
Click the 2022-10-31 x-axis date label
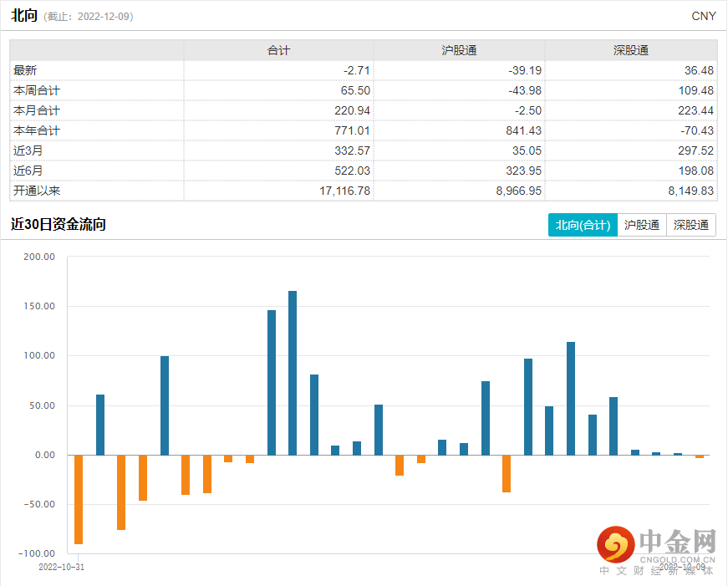[x=63, y=567]
